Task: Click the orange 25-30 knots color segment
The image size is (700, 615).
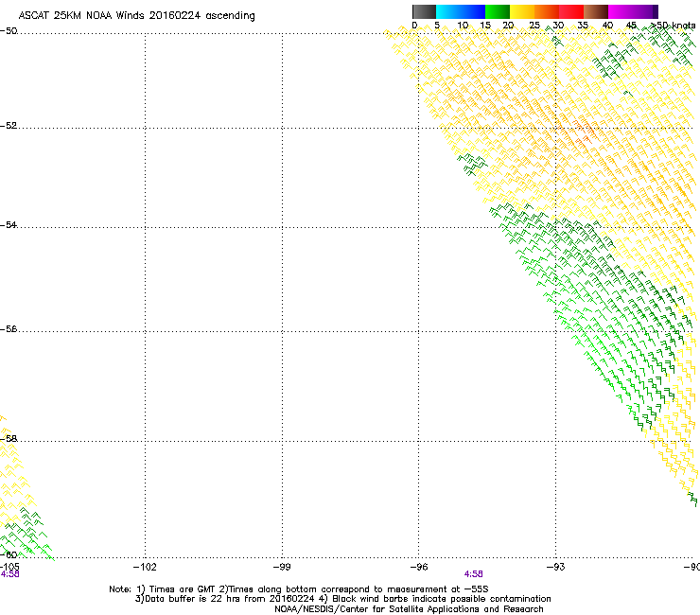Action: point(547,11)
